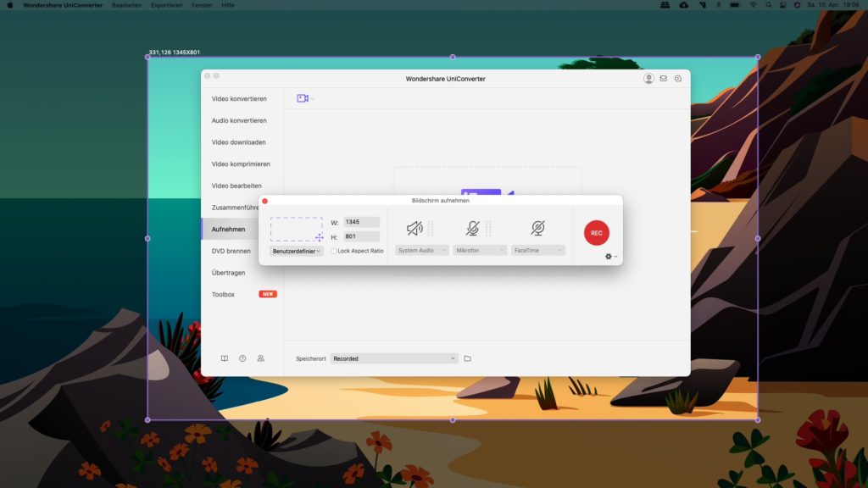Image resolution: width=868 pixels, height=488 pixels.
Task: Open Video bearbeiten in sidebar
Action: pyautogui.click(x=236, y=186)
